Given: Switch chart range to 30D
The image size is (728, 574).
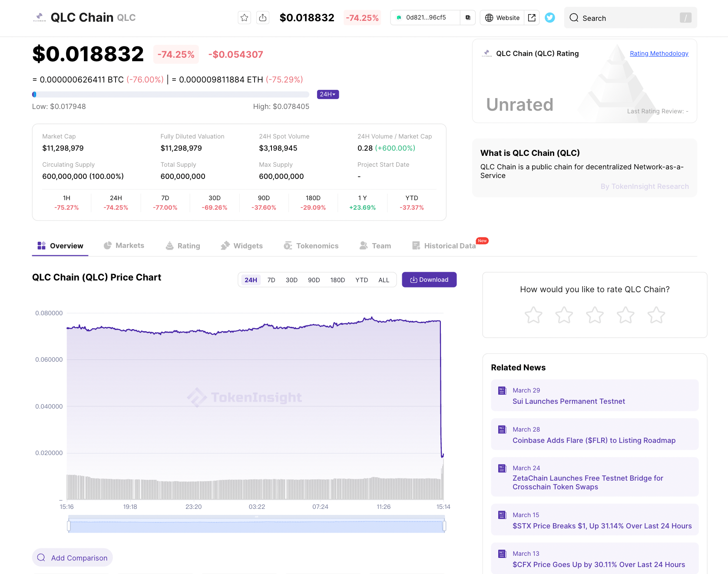Looking at the screenshot, I should (x=291, y=280).
